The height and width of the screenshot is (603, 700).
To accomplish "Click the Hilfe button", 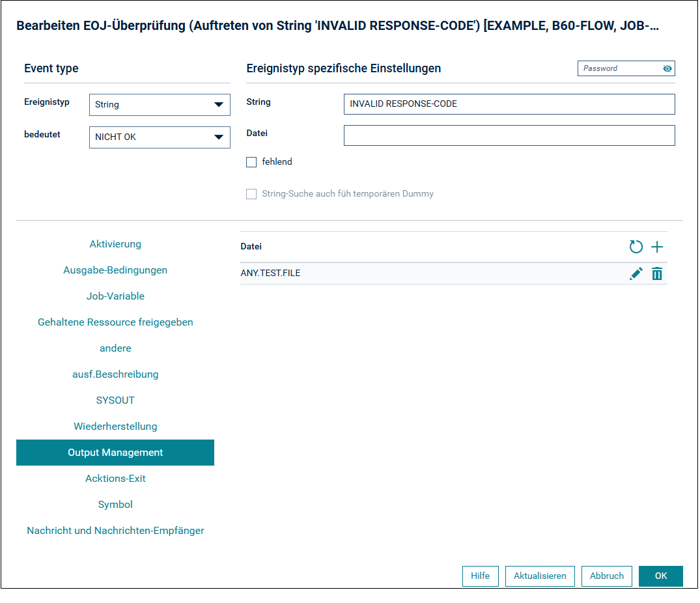I will pos(481,576).
